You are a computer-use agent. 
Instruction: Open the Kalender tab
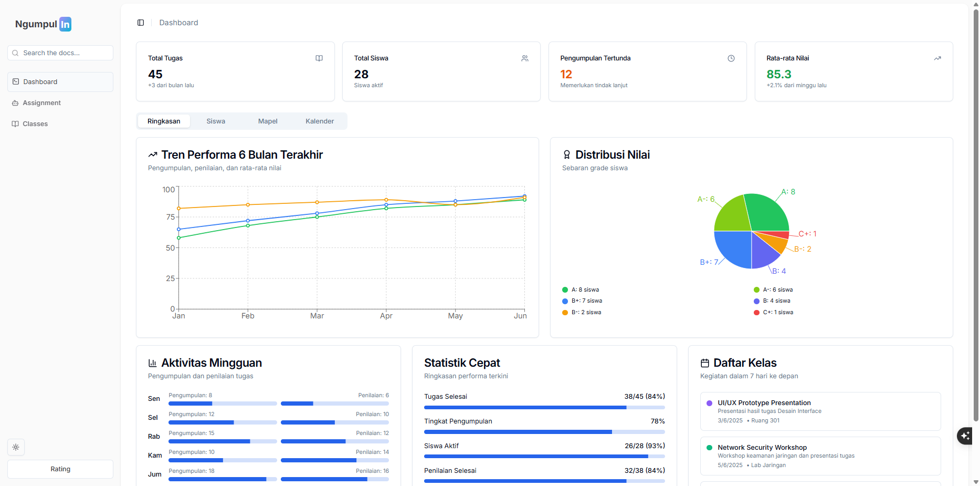[x=319, y=121]
